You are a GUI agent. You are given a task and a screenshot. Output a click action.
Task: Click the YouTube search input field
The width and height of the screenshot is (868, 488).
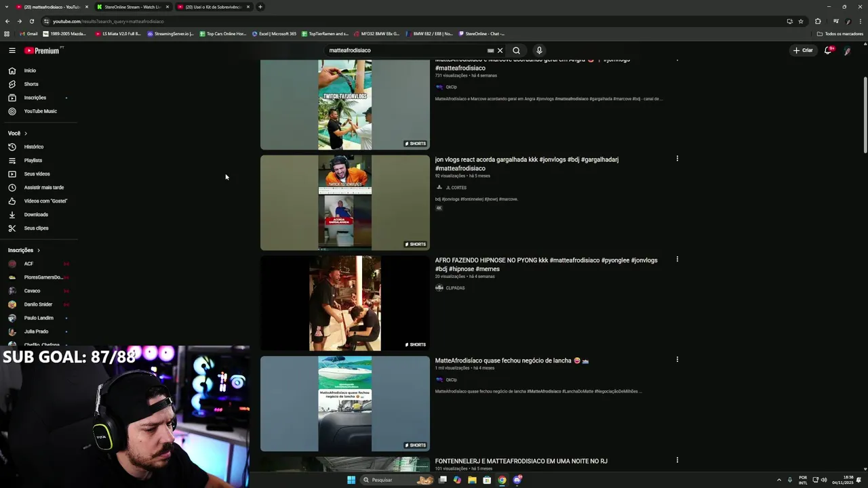tap(404, 50)
